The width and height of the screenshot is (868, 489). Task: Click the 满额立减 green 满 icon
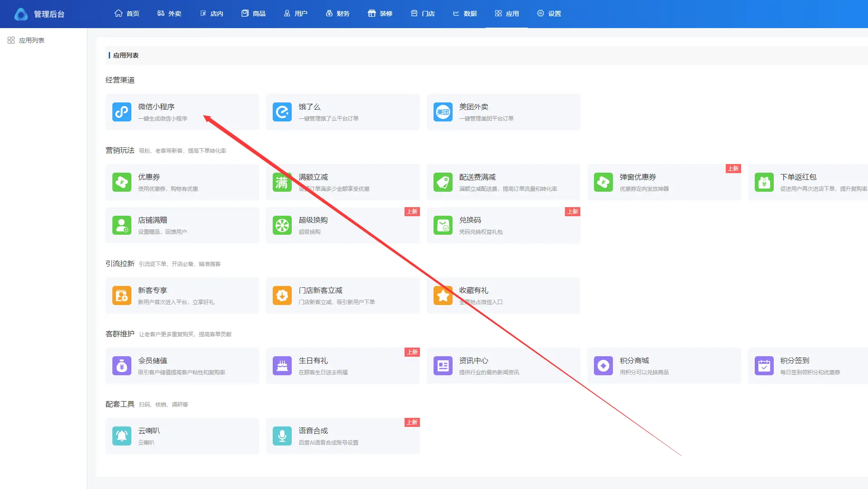pyautogui.click(x=282, y=182)
